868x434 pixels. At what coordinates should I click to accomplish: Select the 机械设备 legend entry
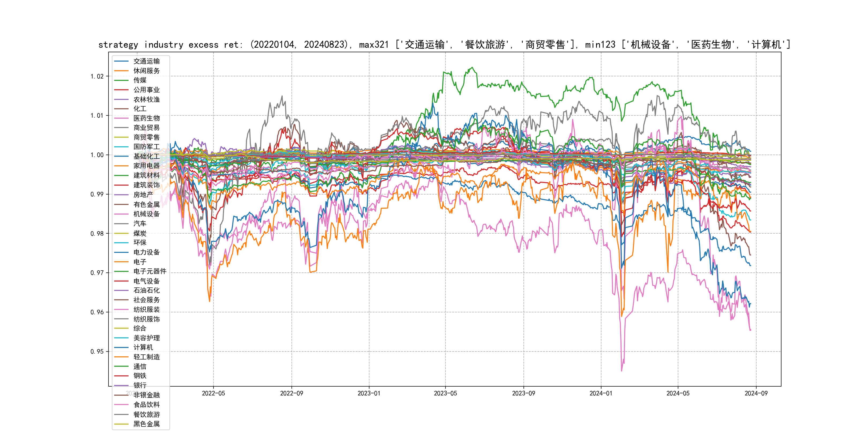tap(146, 214)
